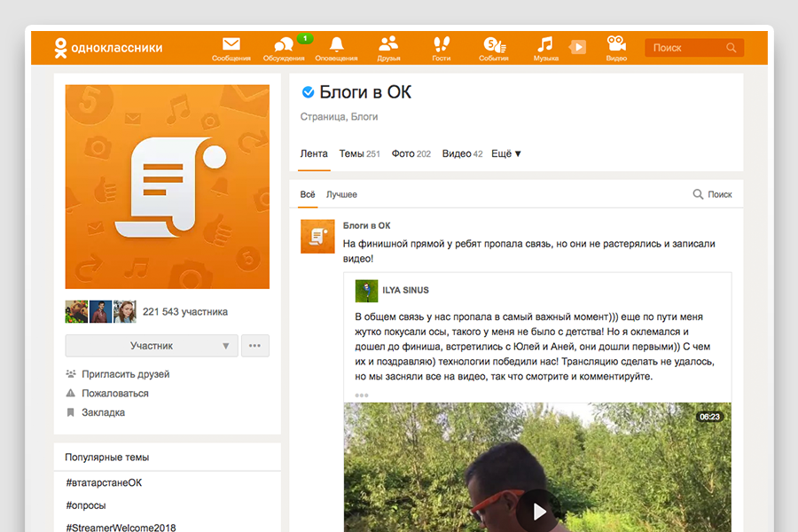Open Музыка music note icon
Viewport: 798px width, 532px height.
point(545,45)
